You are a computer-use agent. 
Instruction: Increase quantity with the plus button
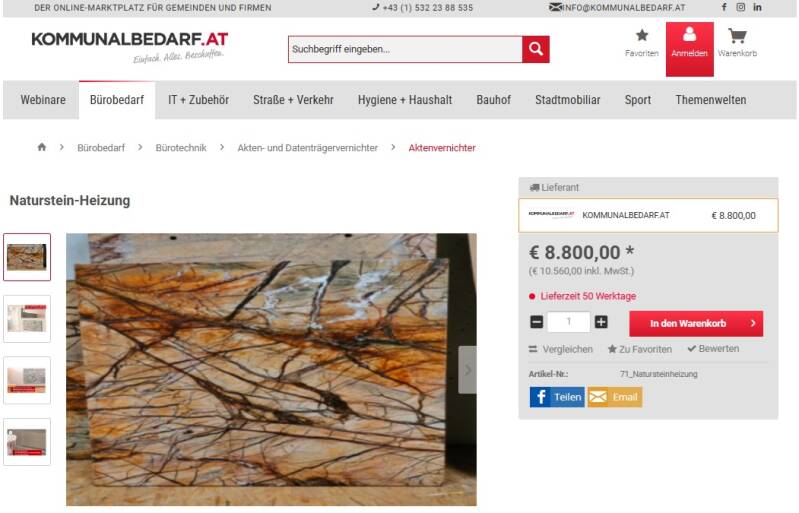pos(601,322)
